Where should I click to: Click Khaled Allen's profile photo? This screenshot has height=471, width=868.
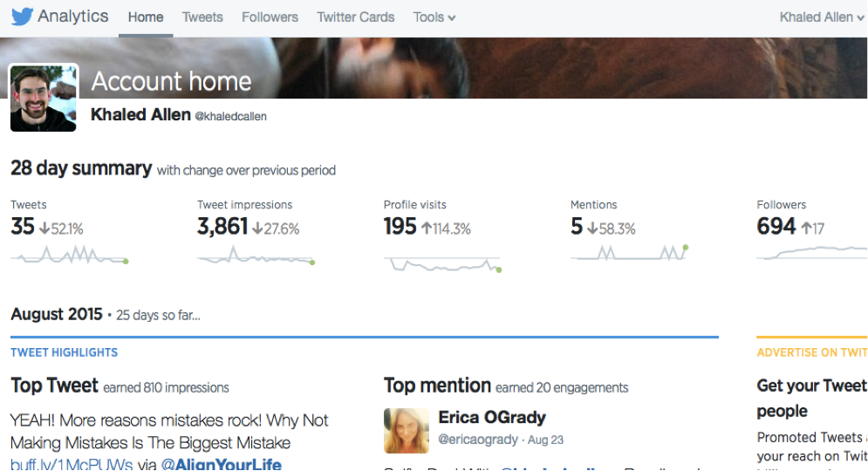[43, 98]
